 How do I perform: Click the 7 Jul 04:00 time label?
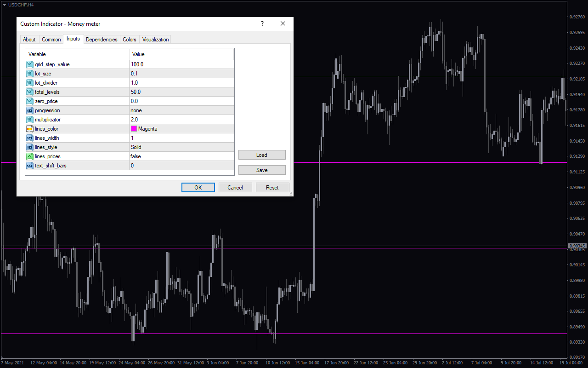coord(482,363)
